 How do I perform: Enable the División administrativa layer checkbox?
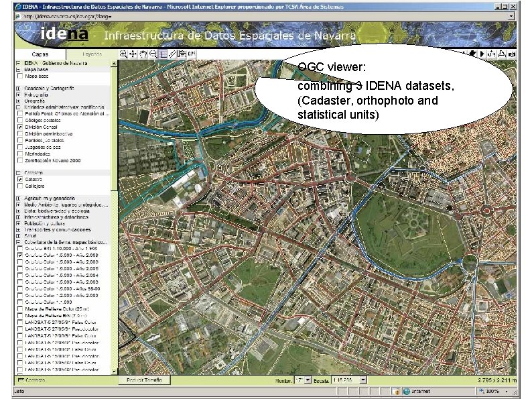pos(20,134)
